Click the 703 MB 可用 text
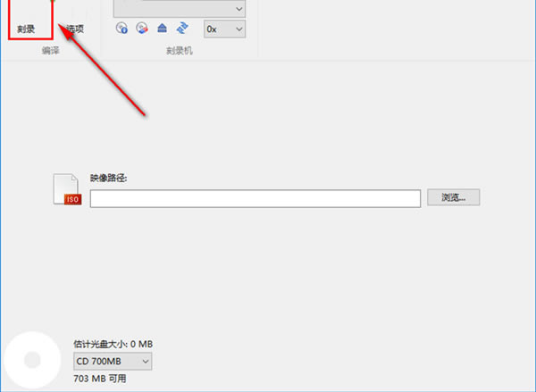The height and width of the screenshot is (392, 536). point(100,379)
